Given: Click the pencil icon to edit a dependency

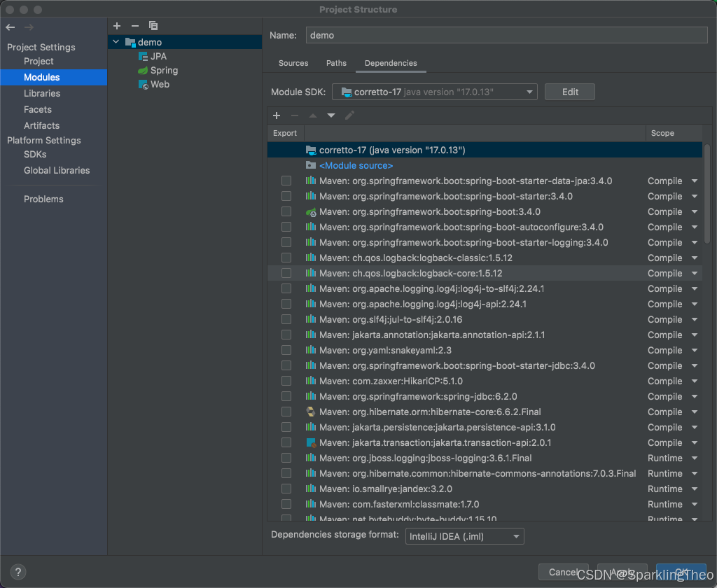Looking at the screenshot, I should [349, 115].
